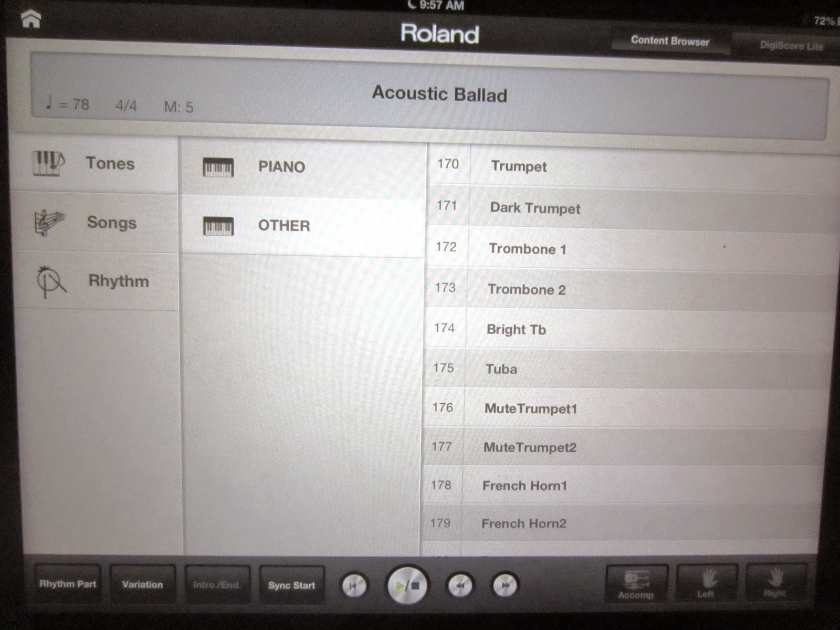This screenshot has width=840, height=630.
Task: Choose tone 175 Tuba
Action: [x=626, y=369]
